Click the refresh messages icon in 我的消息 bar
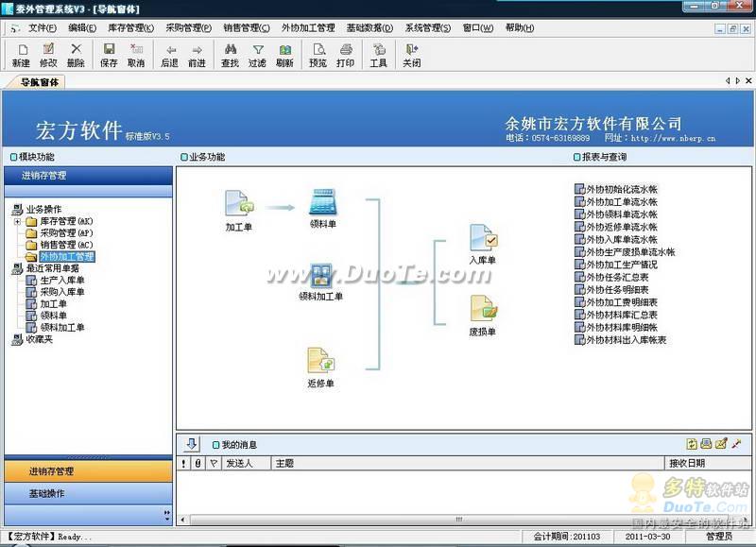 pos(692,444)
